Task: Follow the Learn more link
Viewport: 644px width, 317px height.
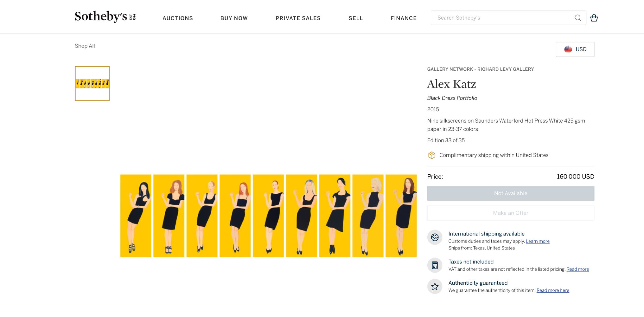Action: pos(538,241)
